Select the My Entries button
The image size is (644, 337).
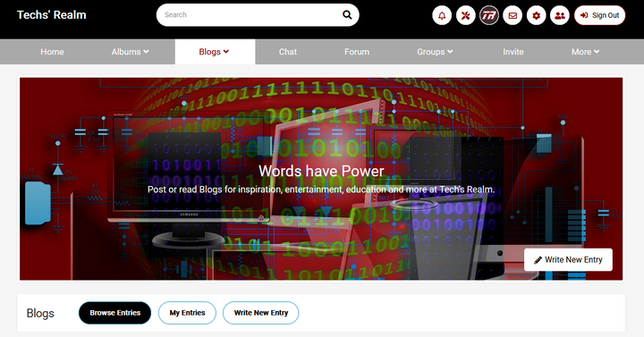187,313
